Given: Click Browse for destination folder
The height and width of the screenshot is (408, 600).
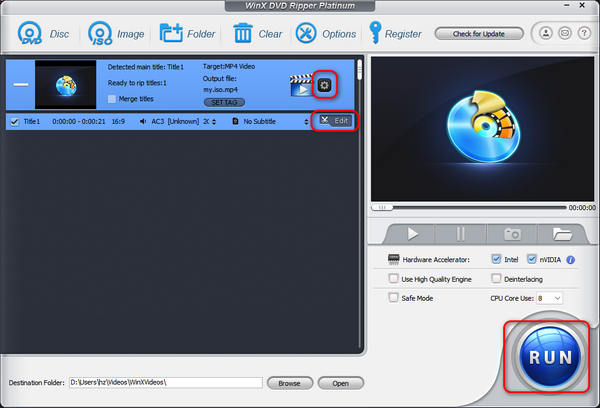Looking at the screenshot, I should pos(289,383).
